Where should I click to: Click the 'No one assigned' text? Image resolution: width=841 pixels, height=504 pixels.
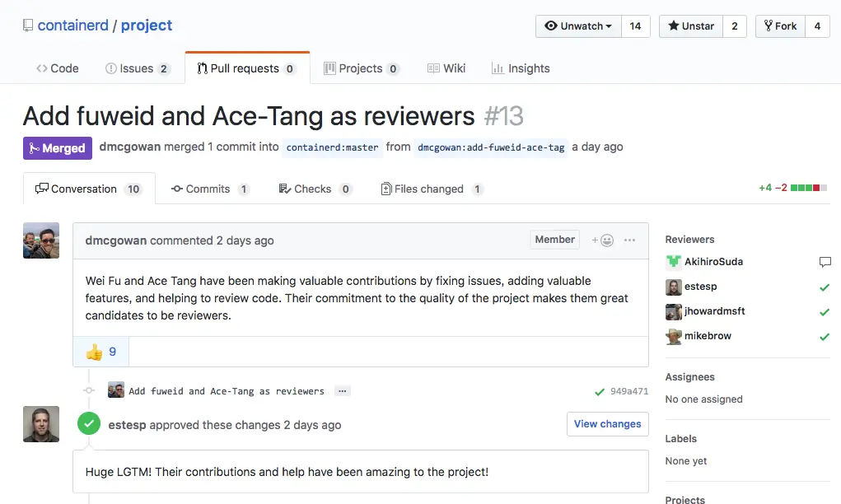[x=703, y=399]
